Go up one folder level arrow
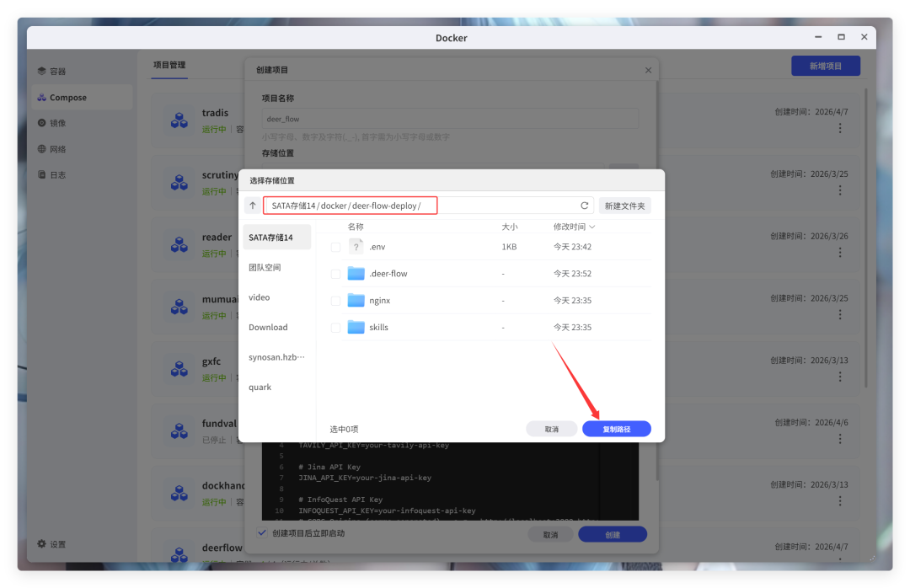 (253, 206)
